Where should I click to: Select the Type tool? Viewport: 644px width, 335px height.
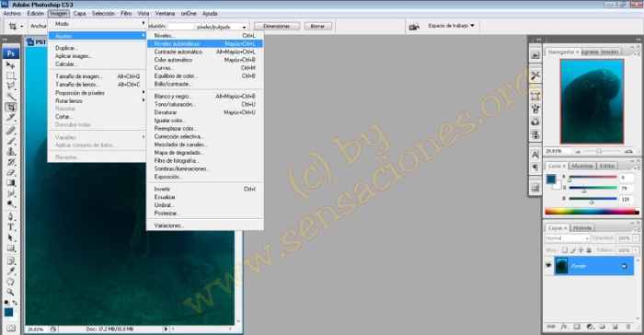(x=11, y=227)
